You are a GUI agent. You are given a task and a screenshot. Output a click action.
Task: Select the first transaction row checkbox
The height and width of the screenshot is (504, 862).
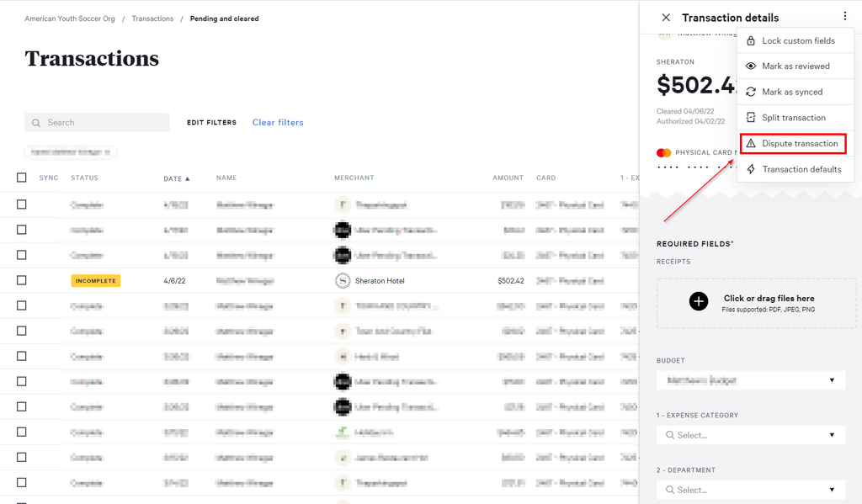coord(22,204)
